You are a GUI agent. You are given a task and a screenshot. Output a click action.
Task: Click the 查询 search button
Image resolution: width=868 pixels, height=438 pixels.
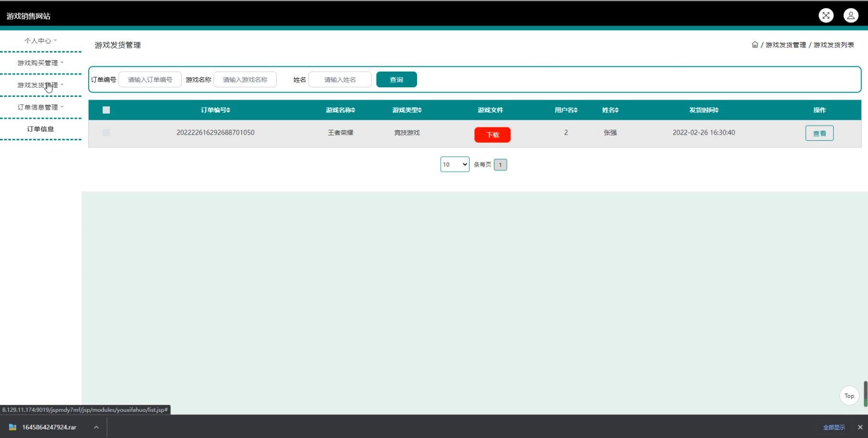(x=396, y=80)
